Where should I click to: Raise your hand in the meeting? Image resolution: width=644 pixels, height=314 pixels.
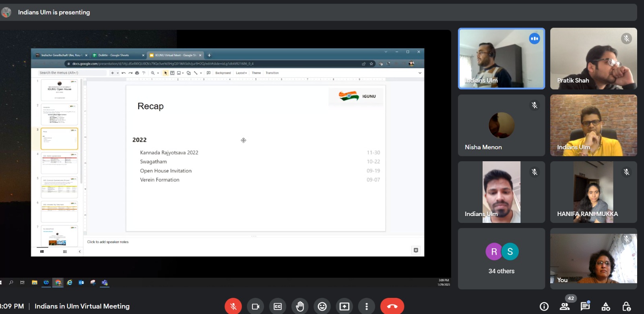pyautogui.click(x=300, y=306)
